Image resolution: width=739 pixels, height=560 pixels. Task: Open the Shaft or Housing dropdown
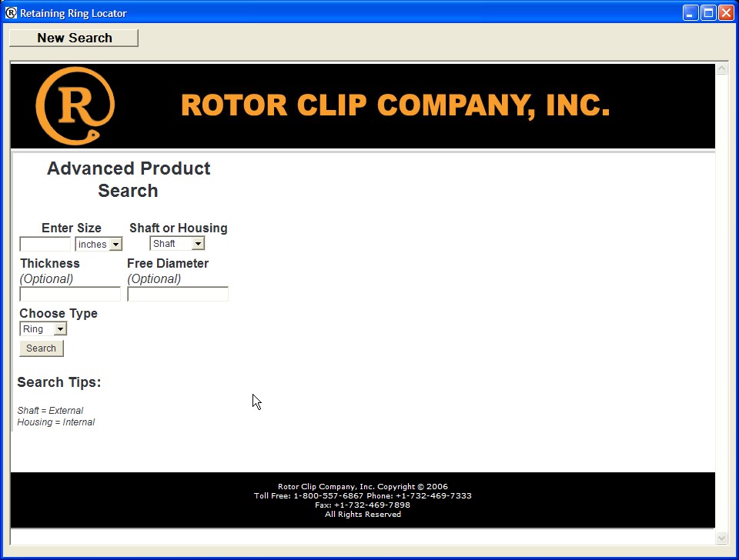pyautogui.click(x=177, y=244)
